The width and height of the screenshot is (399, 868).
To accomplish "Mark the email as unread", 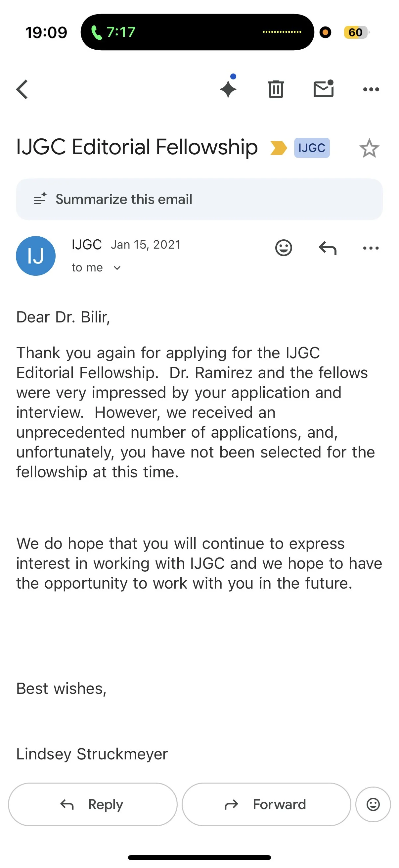I will pos(323,89).
